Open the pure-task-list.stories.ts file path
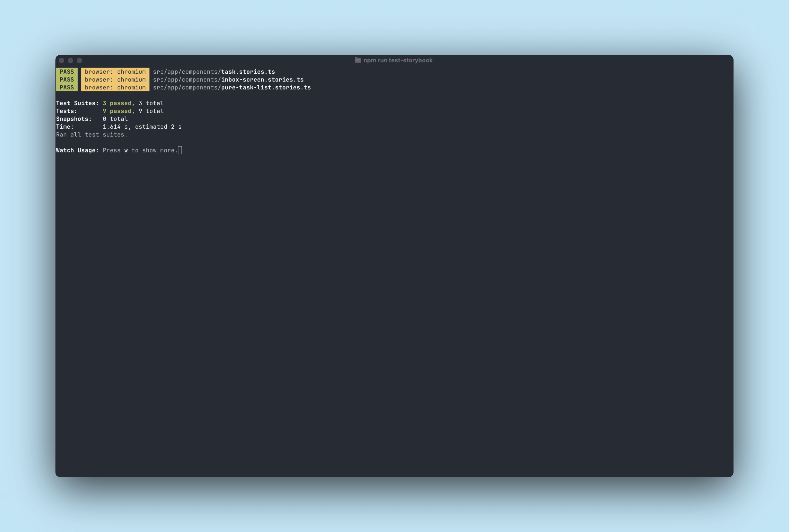This screenshot has width=789, height=532. (232, 87)
